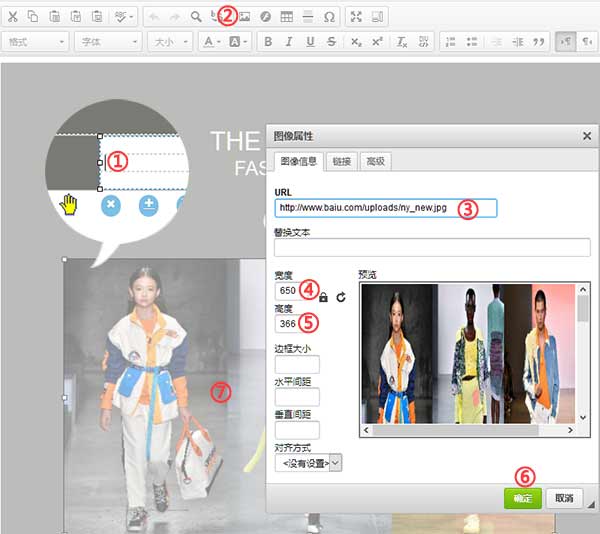Screen dimensions: 600x534
Task: Toggle superscript formatting
Action: 377,41
